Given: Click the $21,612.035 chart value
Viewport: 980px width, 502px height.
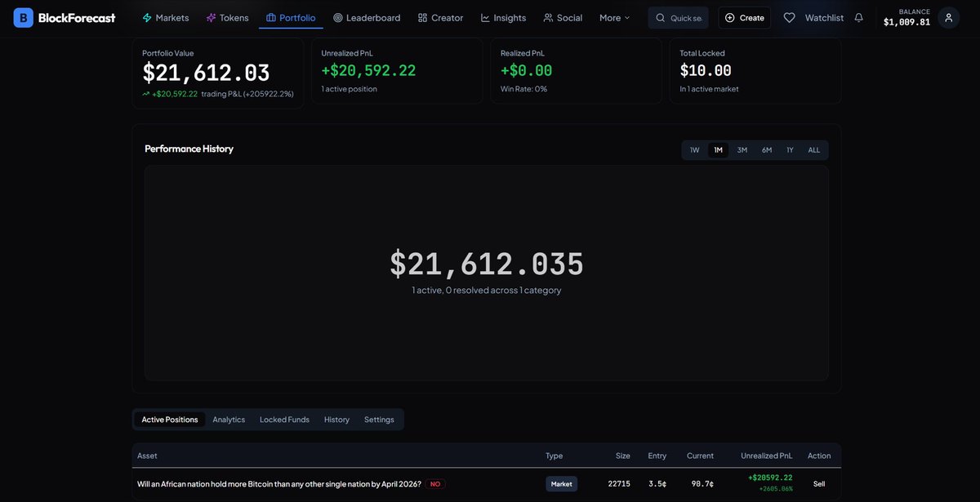Looking at the screenshot, I should (x=487, y=264).
